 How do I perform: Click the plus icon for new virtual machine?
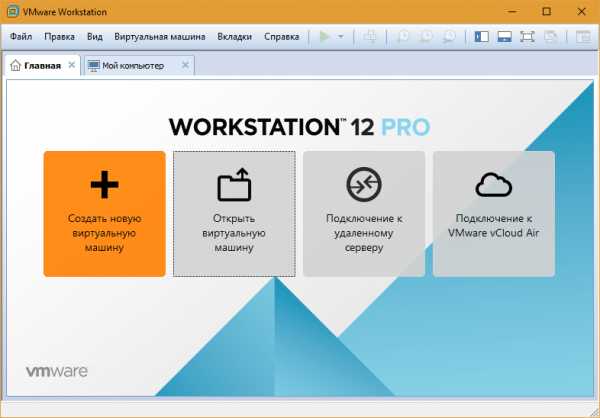tap(104, 185)
